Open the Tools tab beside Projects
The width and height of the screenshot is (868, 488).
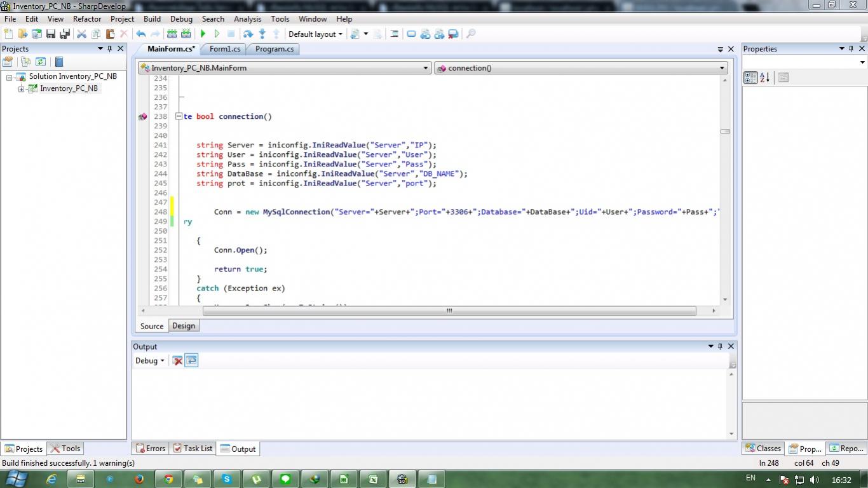65,449
